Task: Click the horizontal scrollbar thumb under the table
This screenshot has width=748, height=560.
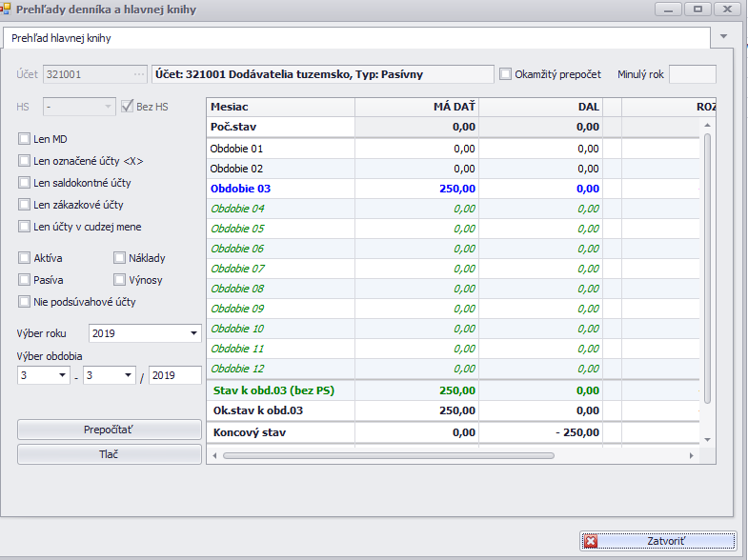Action: [388, 455]
